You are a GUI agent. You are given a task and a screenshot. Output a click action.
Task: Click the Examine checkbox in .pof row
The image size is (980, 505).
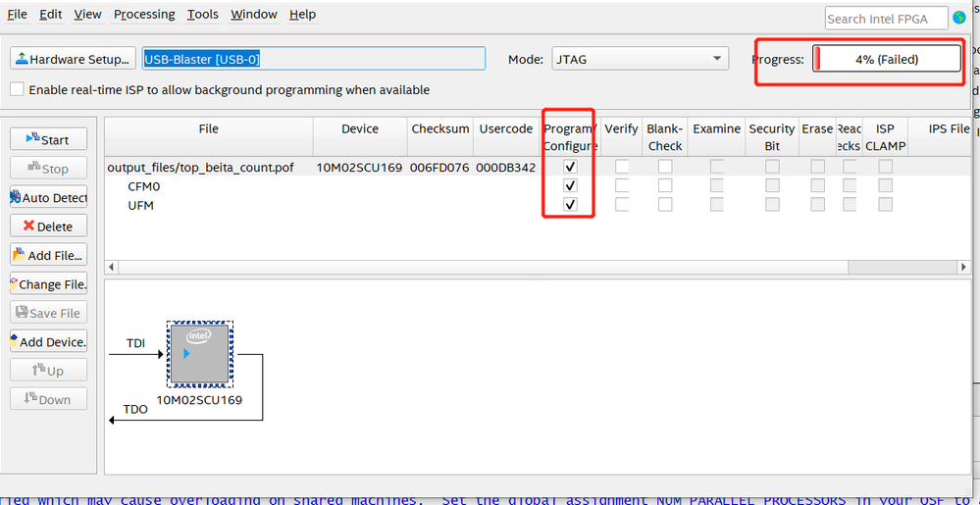[x=717, y=167]
